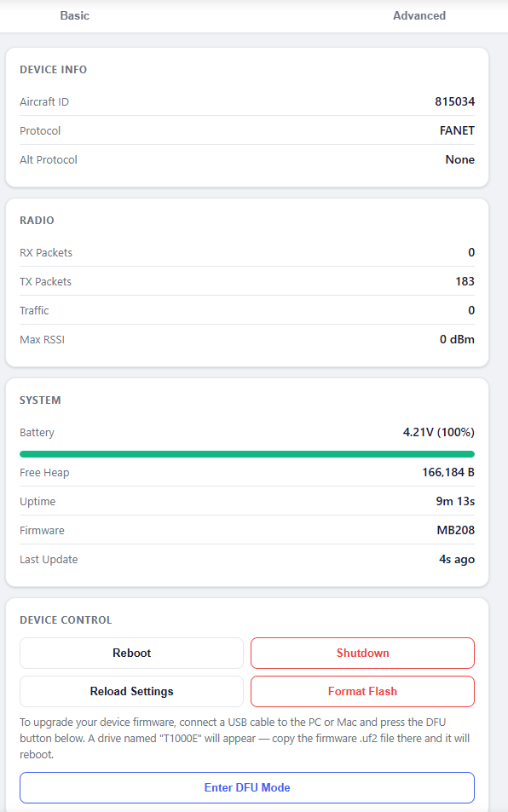508x812 pixels.
Task: Click the green battery level bar
Action: point(247,454)
